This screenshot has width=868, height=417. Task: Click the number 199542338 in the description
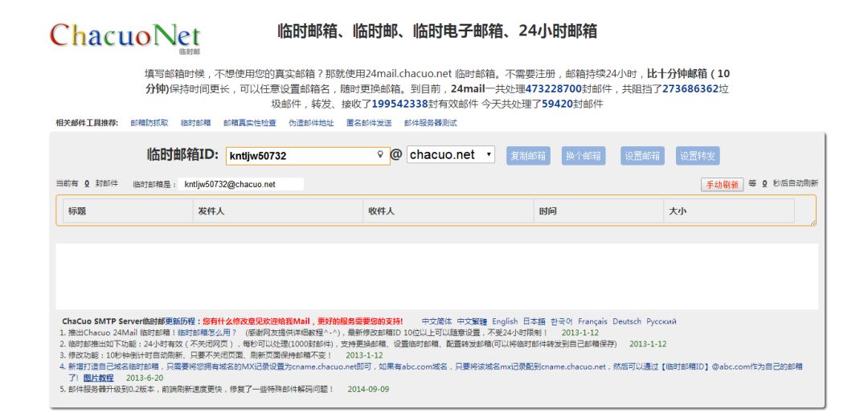[399, 104]
